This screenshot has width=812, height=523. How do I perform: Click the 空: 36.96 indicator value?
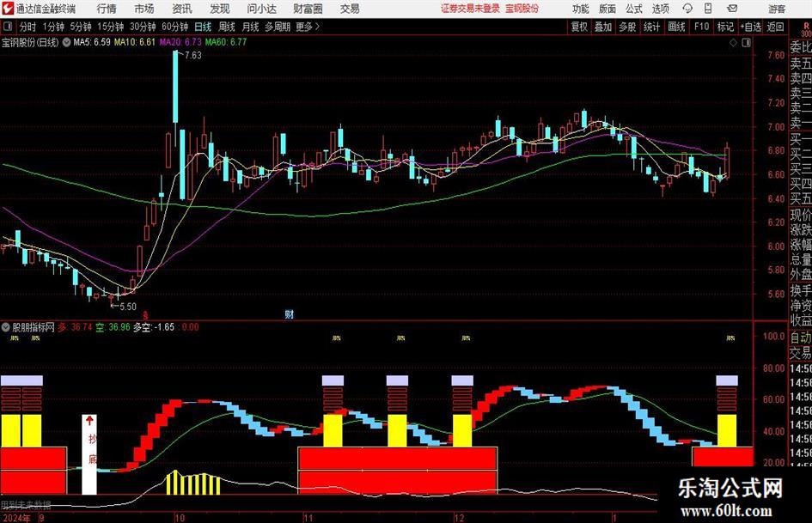click(113, 327)
